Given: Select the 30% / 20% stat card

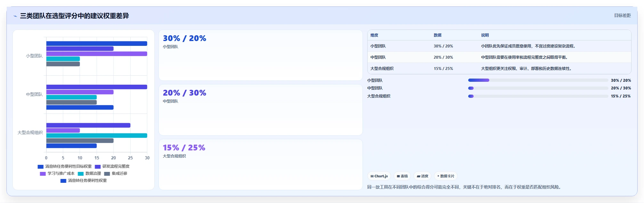Looking at the screenshot, I should coord(261,55).
